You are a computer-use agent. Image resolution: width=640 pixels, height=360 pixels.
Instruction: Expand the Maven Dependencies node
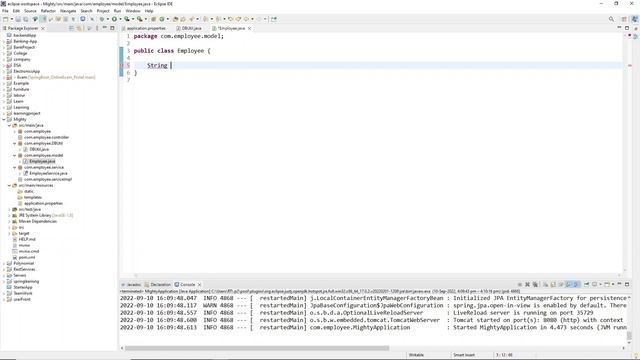point(9,221)
